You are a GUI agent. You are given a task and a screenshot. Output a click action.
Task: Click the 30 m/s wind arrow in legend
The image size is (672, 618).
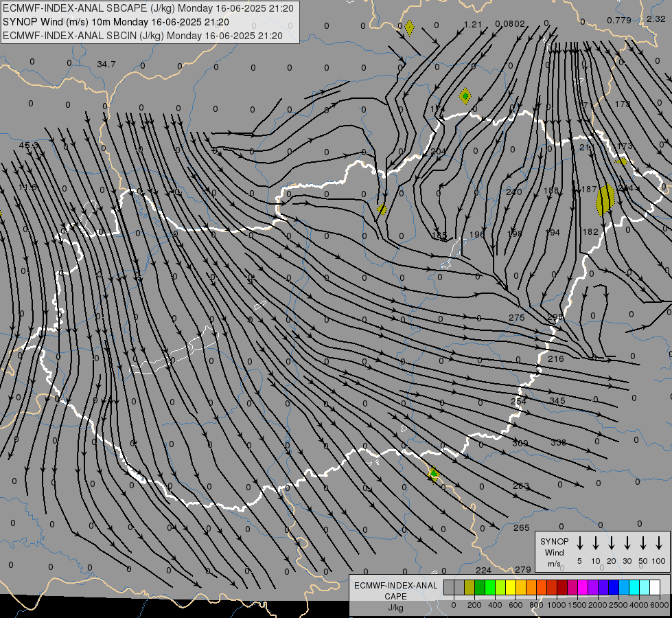point(627,542)
